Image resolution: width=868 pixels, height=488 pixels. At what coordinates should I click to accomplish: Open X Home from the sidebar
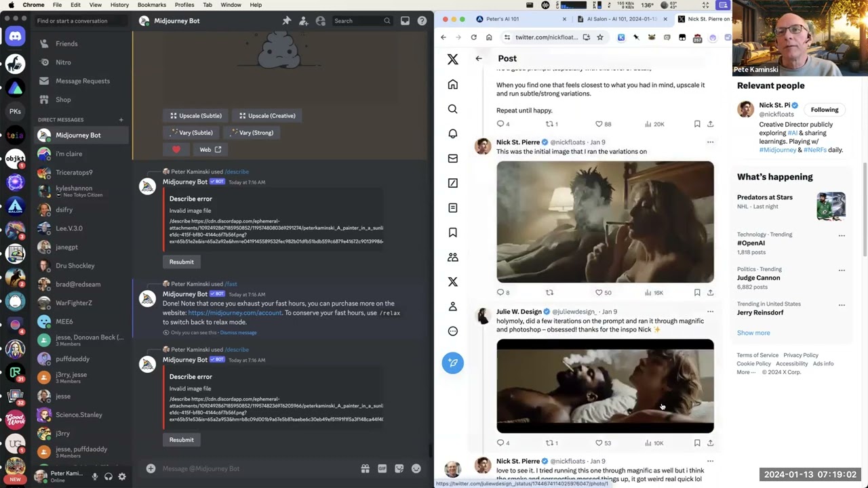tap(453, 85)
